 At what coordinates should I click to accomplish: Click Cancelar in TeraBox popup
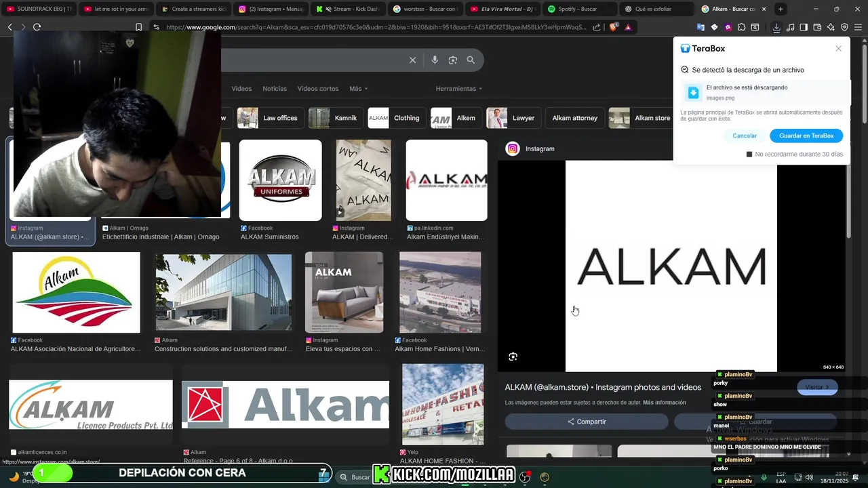pos(745,136)
